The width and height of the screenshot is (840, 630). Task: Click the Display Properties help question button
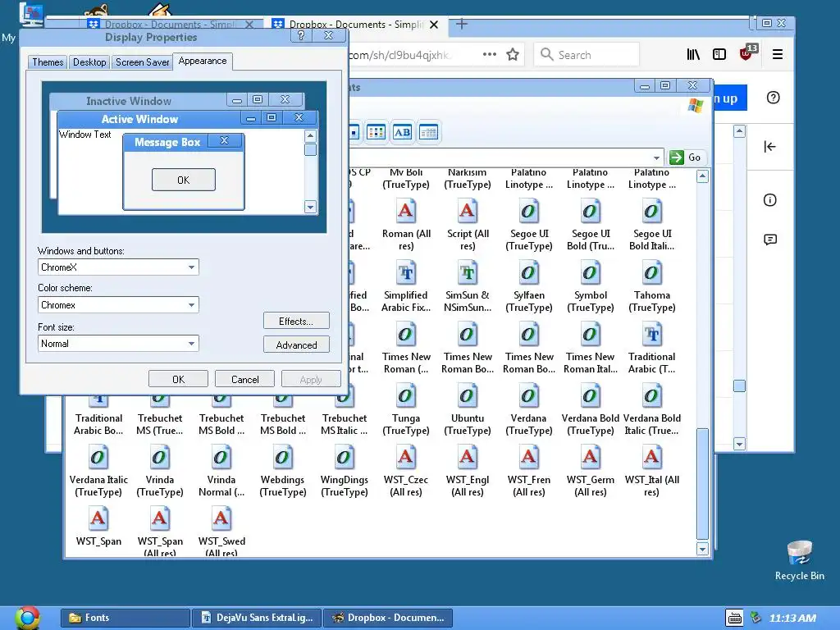click(x=301, y=35)
